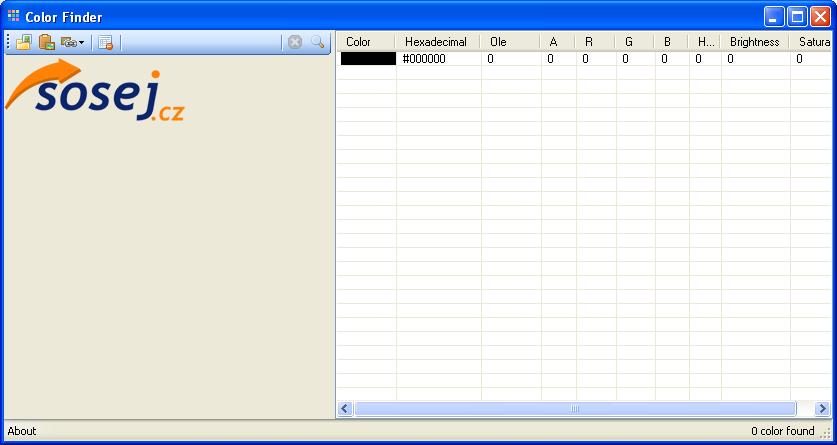The height and width of the screenshot is (445, 837).
Task: Open the About link in status bar
Action: (22, 431)
